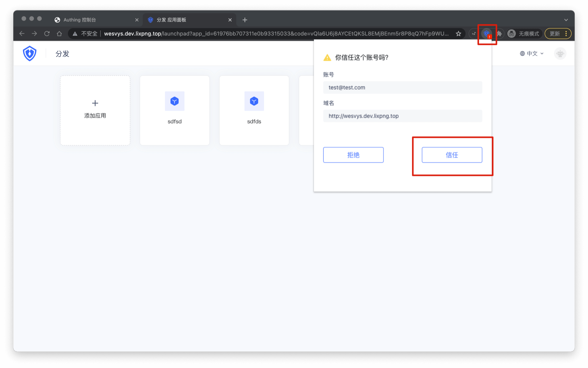Select the 分发 应用面板 tab

171,20
